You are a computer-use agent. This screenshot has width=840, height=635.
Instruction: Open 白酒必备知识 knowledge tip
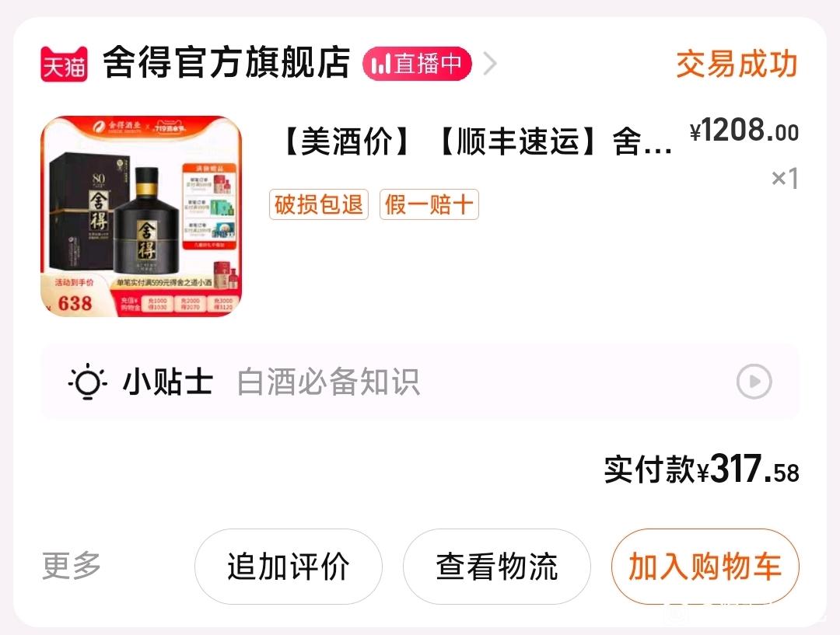coord(328,382)
